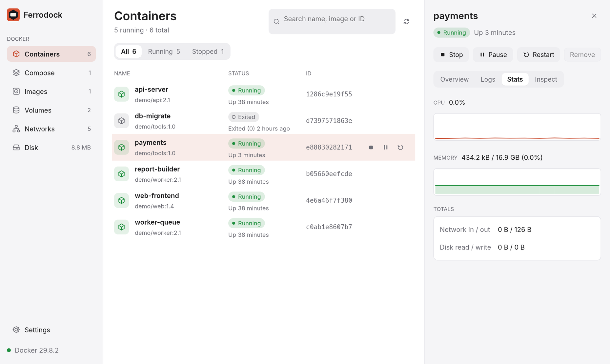Click the web-frontend container cube icon

(x=121, y=200)
